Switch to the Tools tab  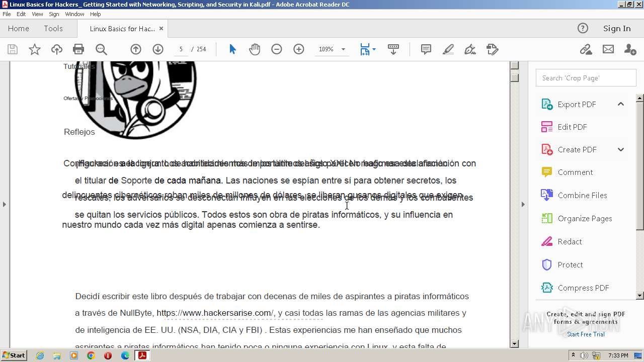(53, 29)
